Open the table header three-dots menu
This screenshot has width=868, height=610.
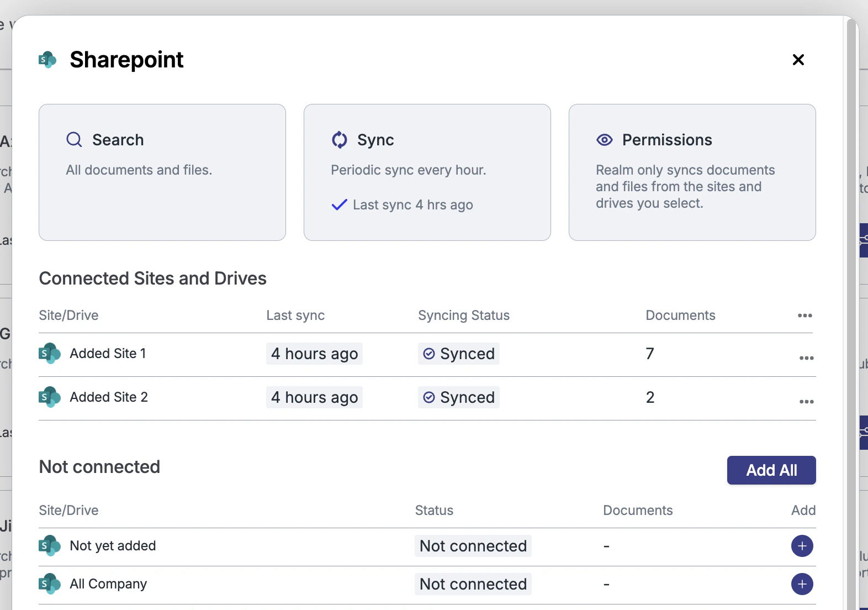pos(805,315)
